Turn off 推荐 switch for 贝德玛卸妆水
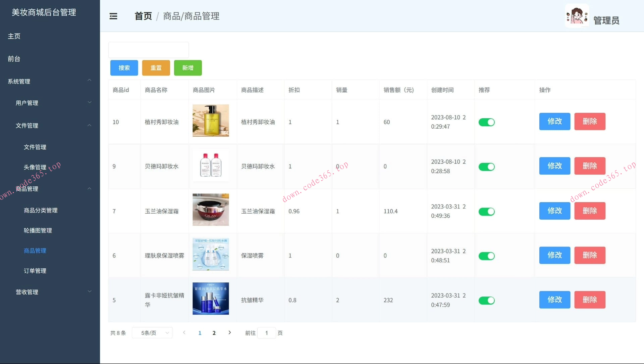This screenshot has height=364, width=644. click(x=487, y=167)
